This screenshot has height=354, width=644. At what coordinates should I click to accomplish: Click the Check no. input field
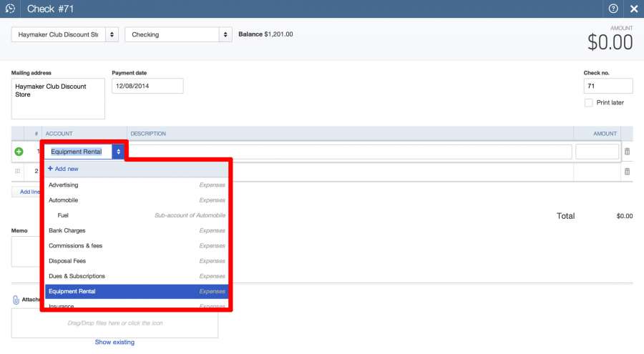click(x=608, y=86)
